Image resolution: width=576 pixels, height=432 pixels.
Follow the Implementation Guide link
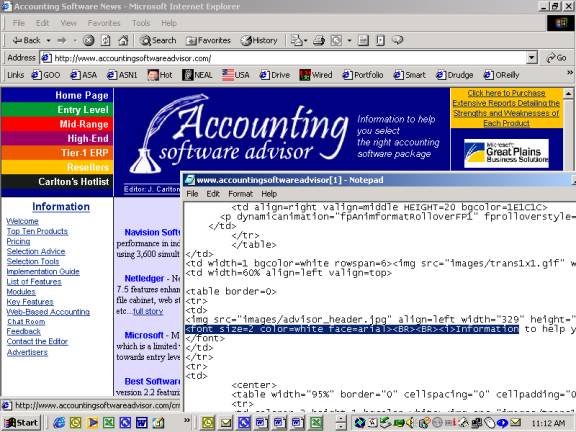point(43,272)
